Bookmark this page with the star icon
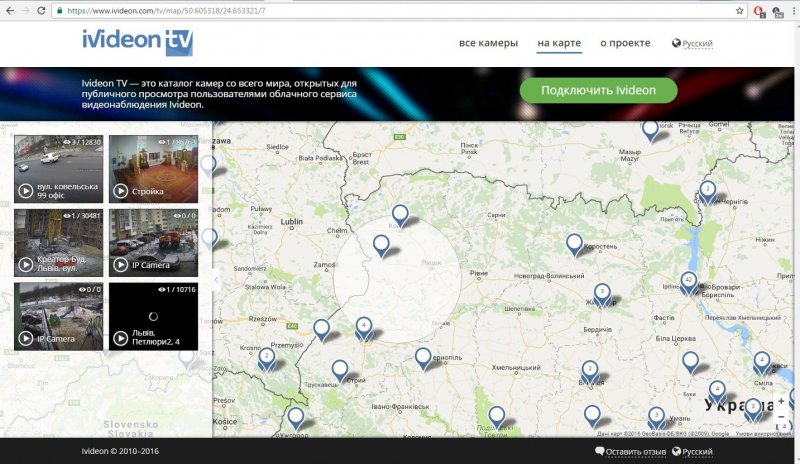Image resolution: width=800 pixels, height=464 pixels. [x=739, y=10]
